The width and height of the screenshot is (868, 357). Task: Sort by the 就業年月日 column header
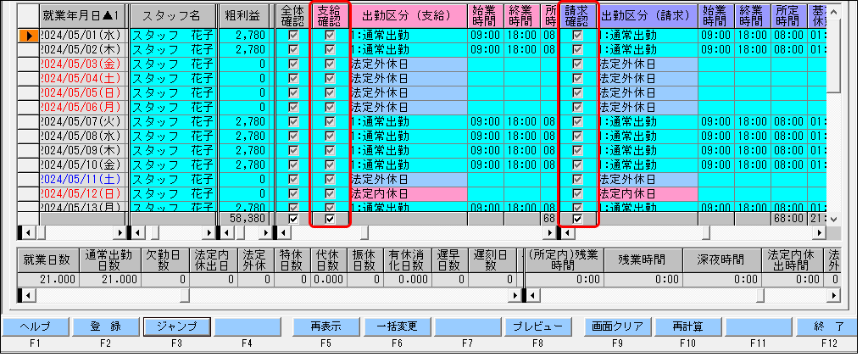pyautogui.click(x=84, y=17)
